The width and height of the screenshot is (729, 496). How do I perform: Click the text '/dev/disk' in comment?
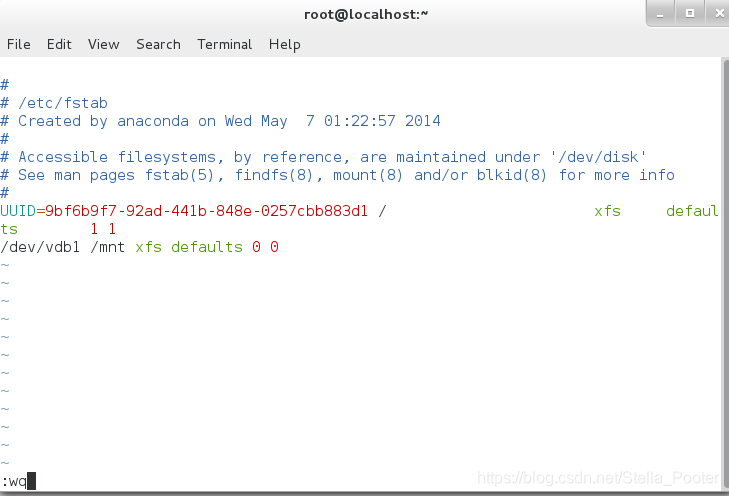click(x=598, y=157)
